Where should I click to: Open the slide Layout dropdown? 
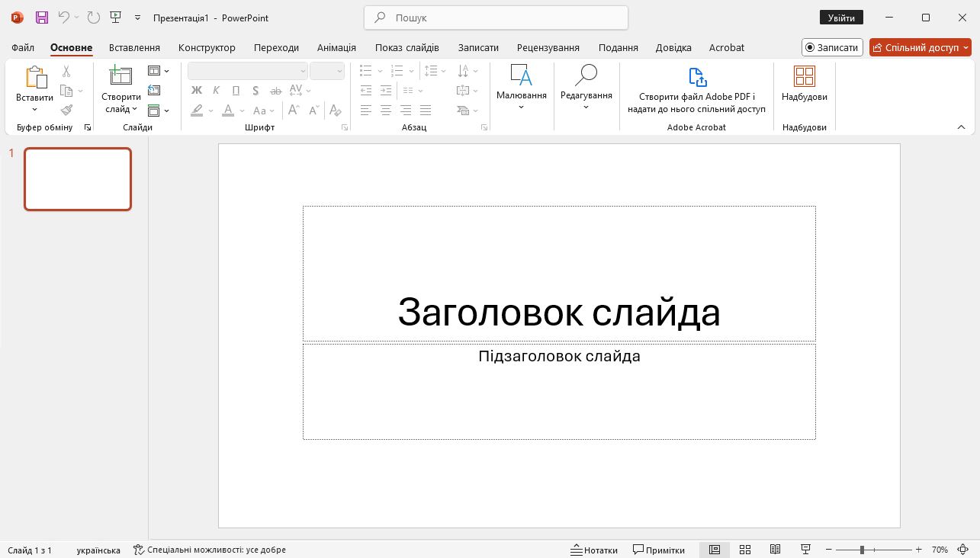(x=158, y=71)
